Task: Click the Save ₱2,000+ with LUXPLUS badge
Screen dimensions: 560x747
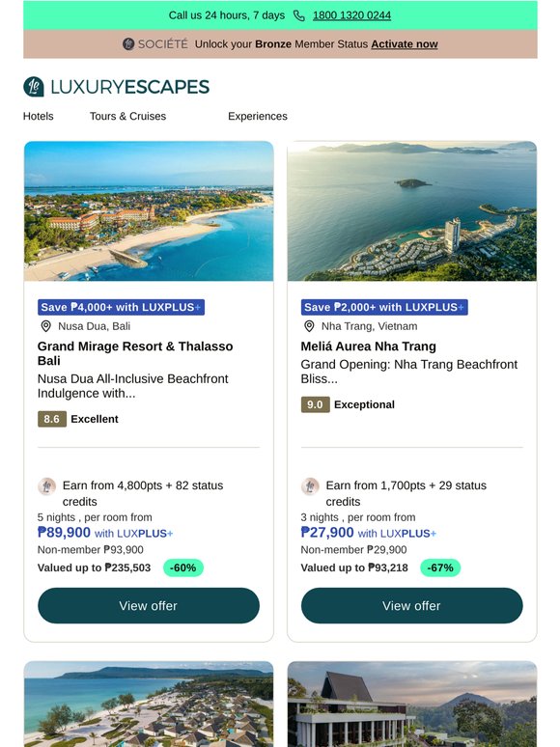Action: [x=384, y=307]
